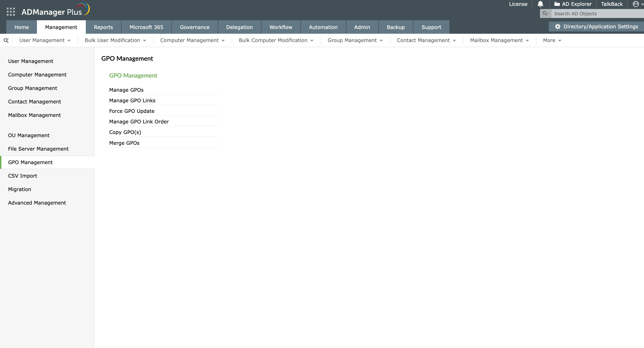The width and height of the screenshot is (644, 348).
Task: Click the Directory/Application Settings gear
Action: pos(558,27)
